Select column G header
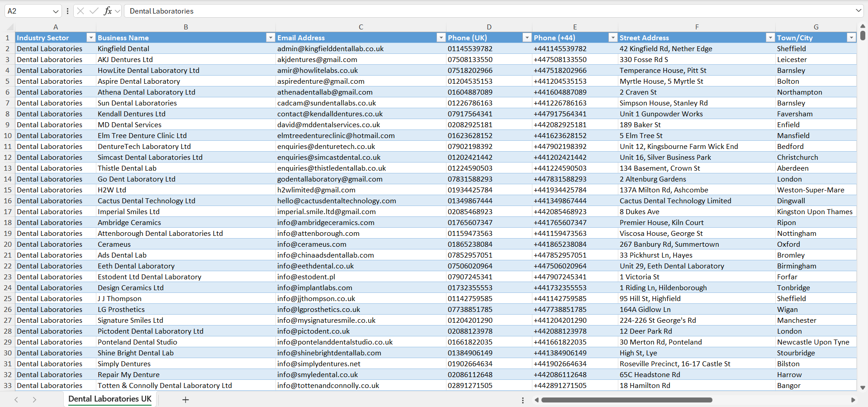This screenshot has width=868, height=407. click(x=816, y=27)
